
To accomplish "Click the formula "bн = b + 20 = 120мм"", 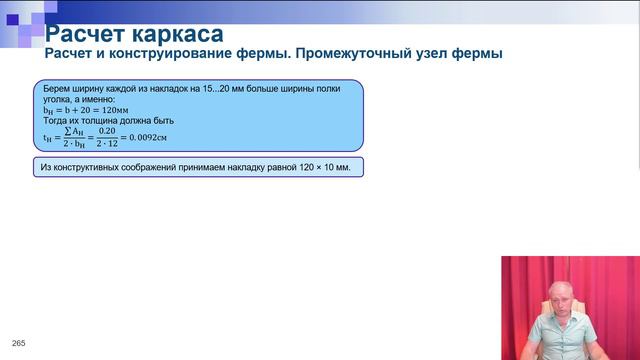I will 86,110.
